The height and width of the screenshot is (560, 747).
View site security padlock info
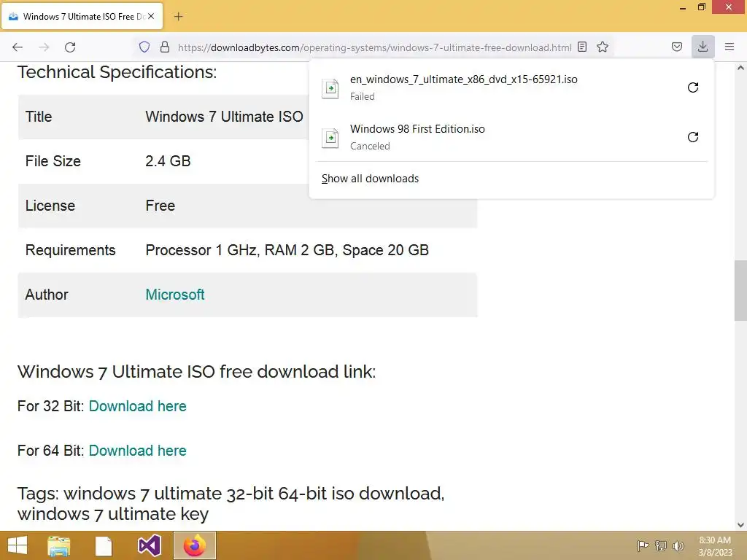[x=165, y=47]
